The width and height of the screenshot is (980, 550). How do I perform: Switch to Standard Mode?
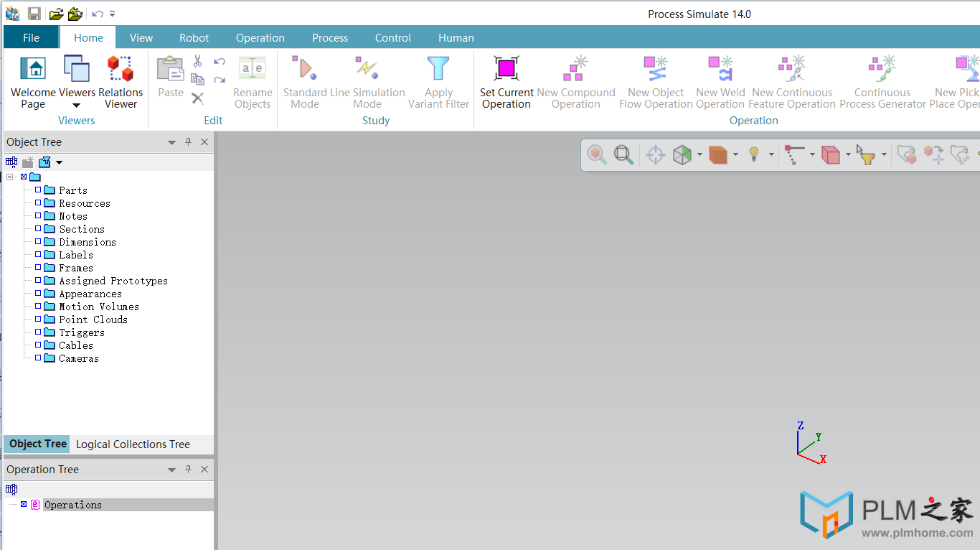coord(305,82)
